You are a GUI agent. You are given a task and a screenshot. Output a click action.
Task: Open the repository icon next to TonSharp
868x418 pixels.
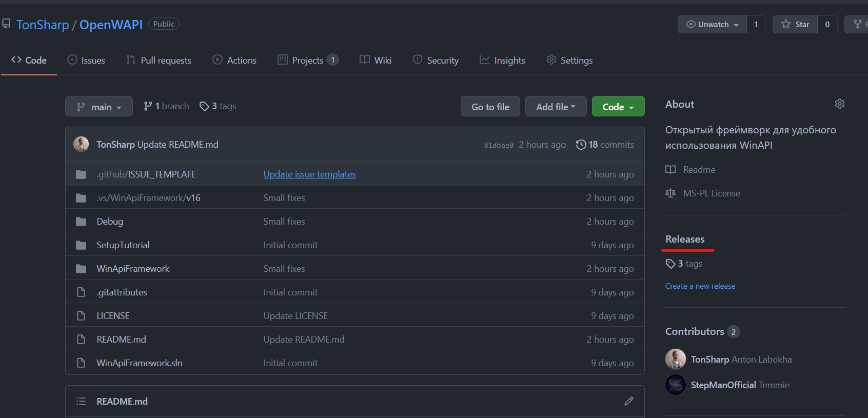pyautogui.click(x=6, y=24)
